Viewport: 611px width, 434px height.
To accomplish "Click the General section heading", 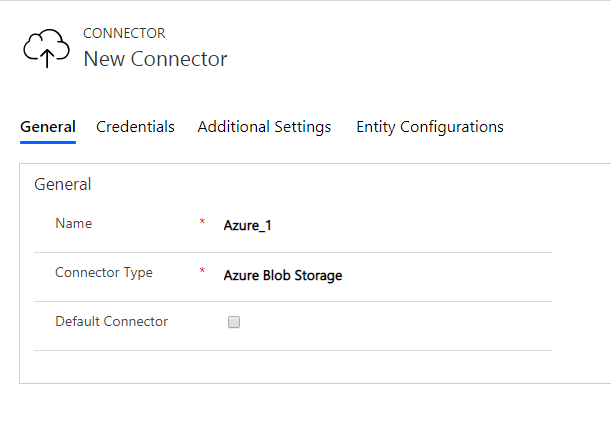I will [x=62, y=184].
